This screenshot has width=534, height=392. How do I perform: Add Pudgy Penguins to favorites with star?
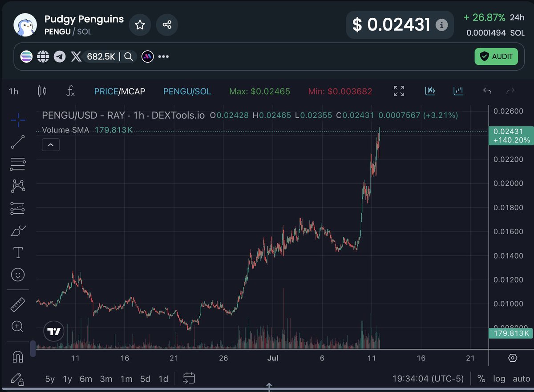tap(140, 24)
